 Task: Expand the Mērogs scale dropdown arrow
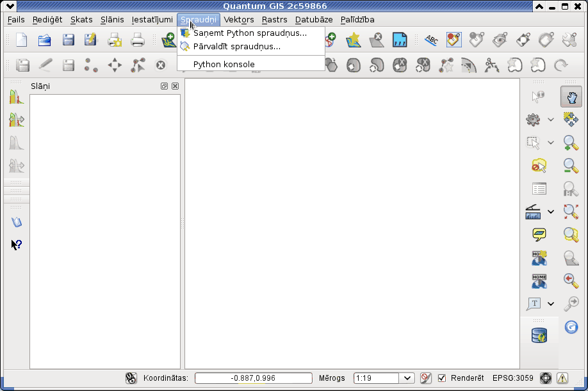407,378
